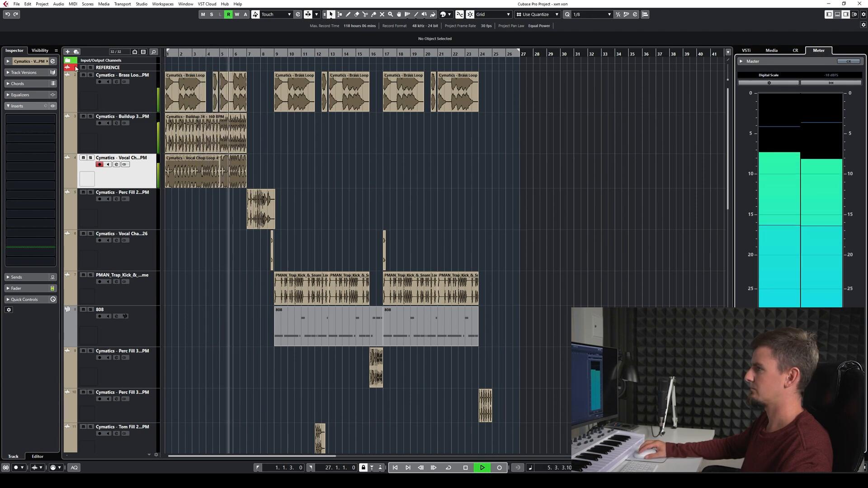
Task: Select the Eraser tool in toolbar
Action: (x=357, y=14)
